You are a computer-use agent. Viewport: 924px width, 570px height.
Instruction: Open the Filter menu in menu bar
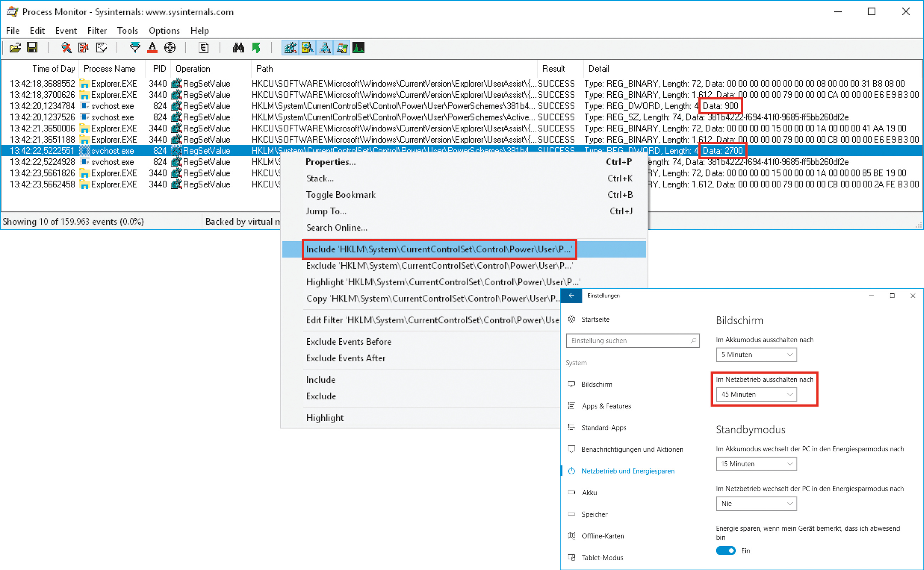point(97,30)
